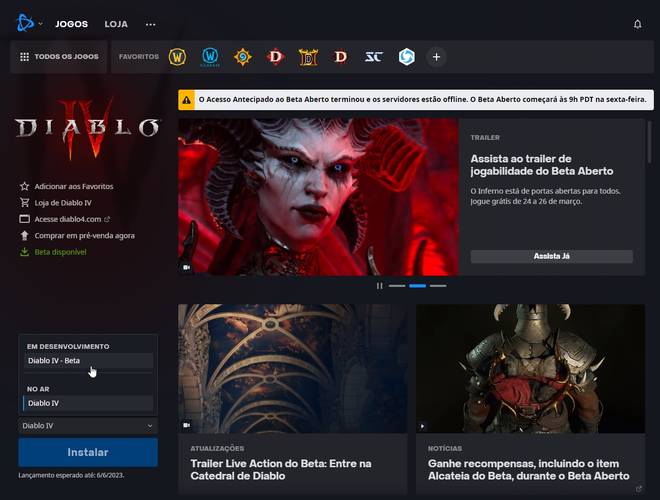Pause the carousel slideshow
This screenshot has height=500, width=660.
(380, 286)
